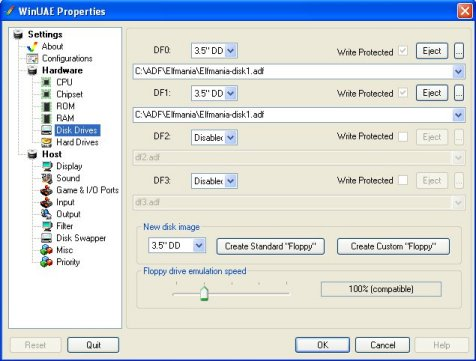Click the RAM chip icon
Viewport: 476px width, 361px height.
46,118
